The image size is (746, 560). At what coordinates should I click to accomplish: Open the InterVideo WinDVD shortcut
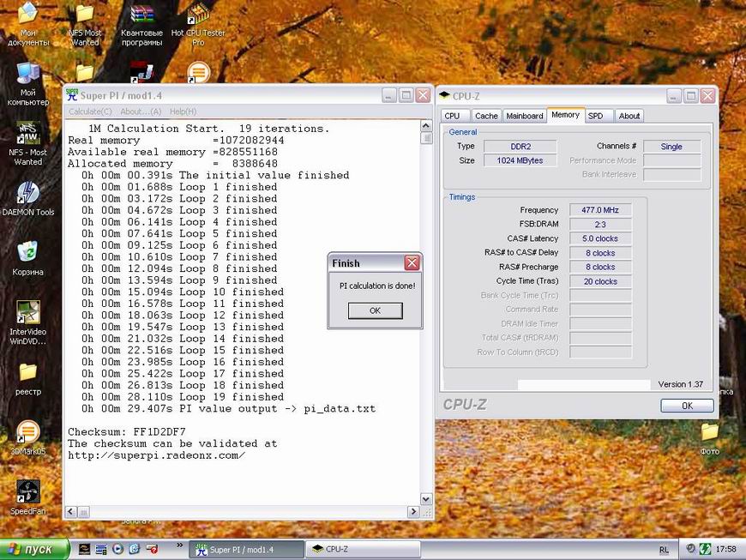click(27, 312)
